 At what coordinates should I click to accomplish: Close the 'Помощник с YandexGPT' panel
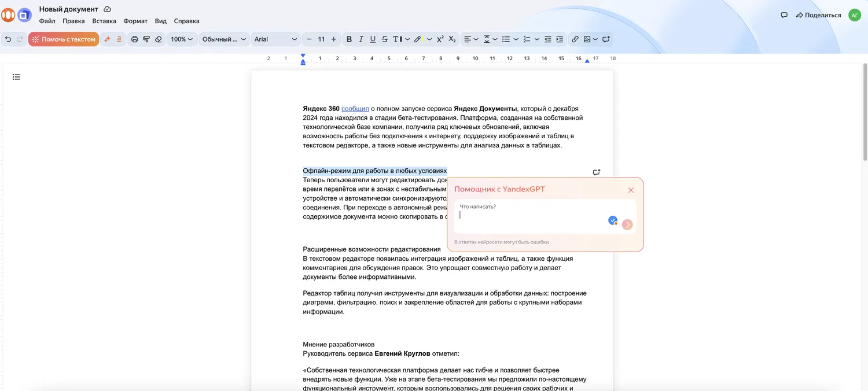631,190
